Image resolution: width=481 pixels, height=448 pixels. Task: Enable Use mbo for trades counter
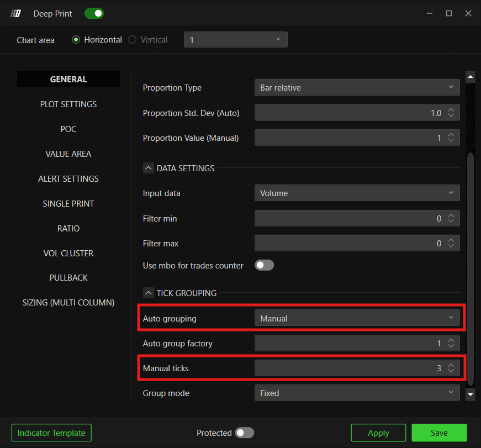coord(264,265)
